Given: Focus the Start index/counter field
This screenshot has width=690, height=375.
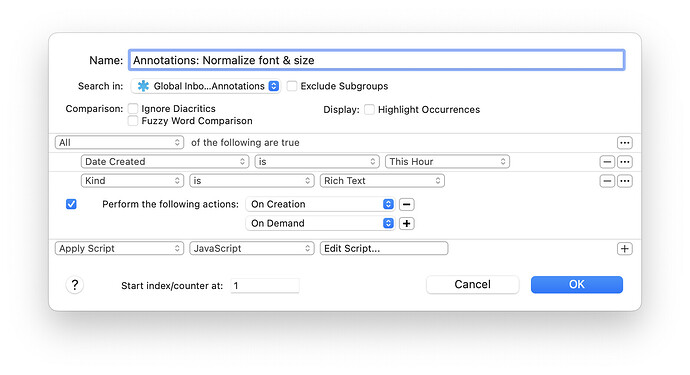Looking at the screenshot, I should (265, 286).
